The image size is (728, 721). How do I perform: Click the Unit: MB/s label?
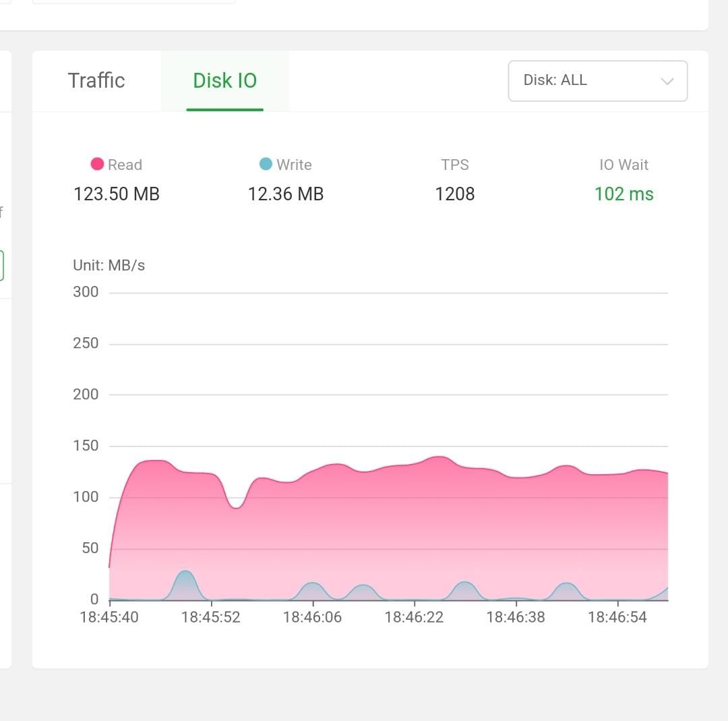(x=109, y=265)
